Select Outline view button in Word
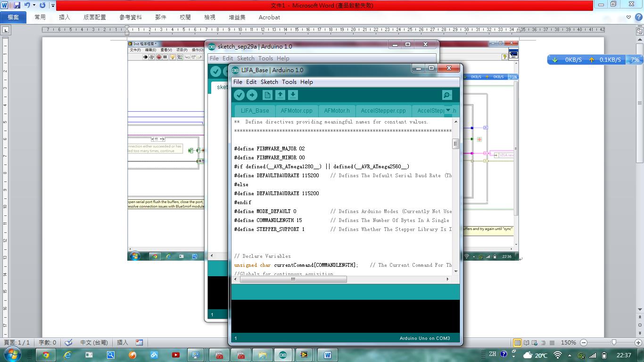This screenshot has height=362, width=644. (x=543, y=343)
